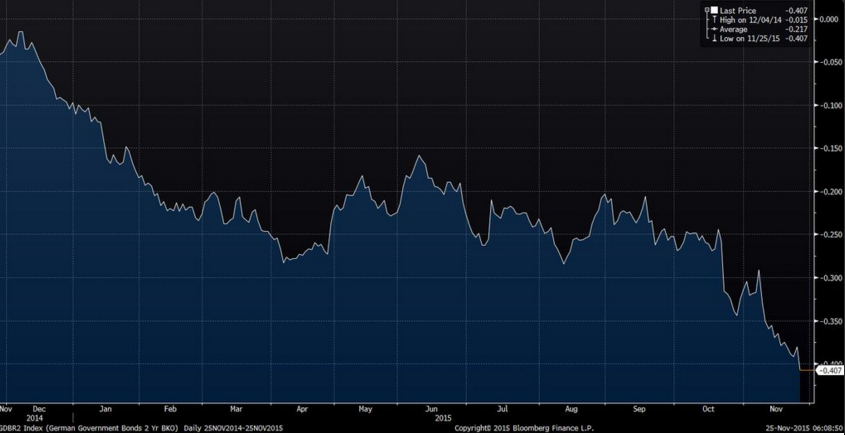This screenshot has width=845, height=435.
Task: Click the 'Low on 11/25/15' legend entry
Action: click(x=750, y=38)
